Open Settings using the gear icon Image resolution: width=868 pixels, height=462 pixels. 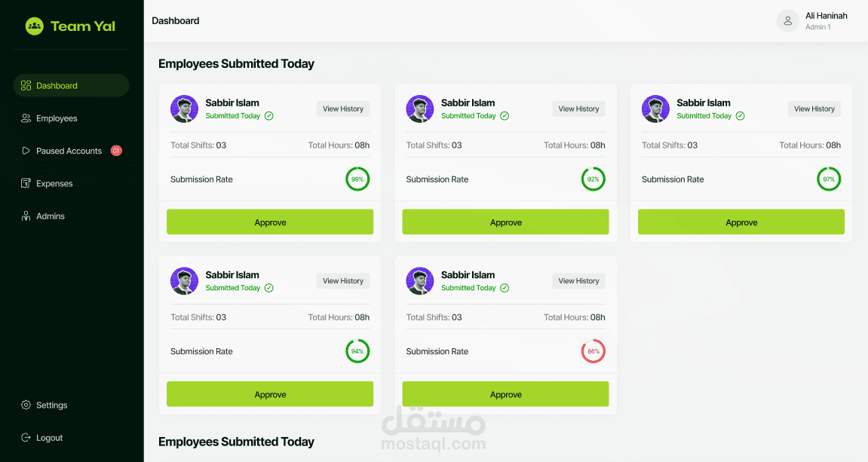click(x=26, y=405)
